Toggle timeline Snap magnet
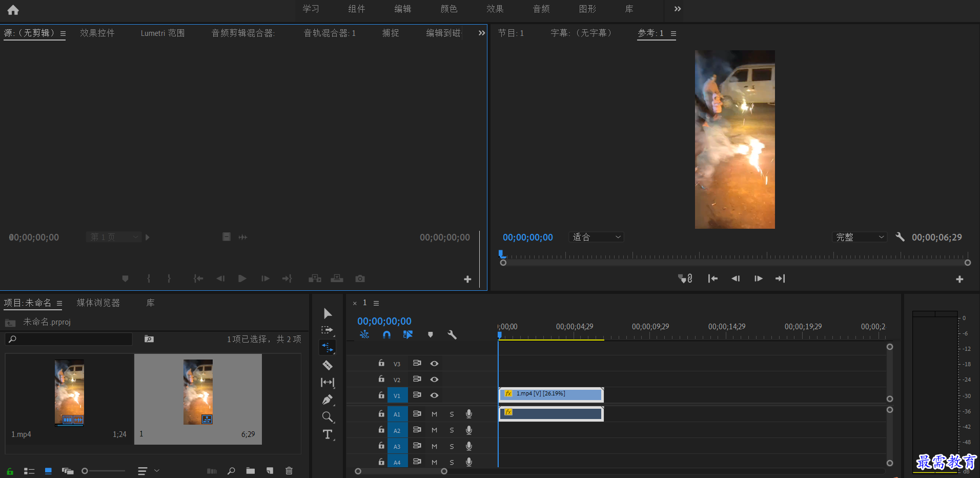The image size is (980, 478). (386, 334)
